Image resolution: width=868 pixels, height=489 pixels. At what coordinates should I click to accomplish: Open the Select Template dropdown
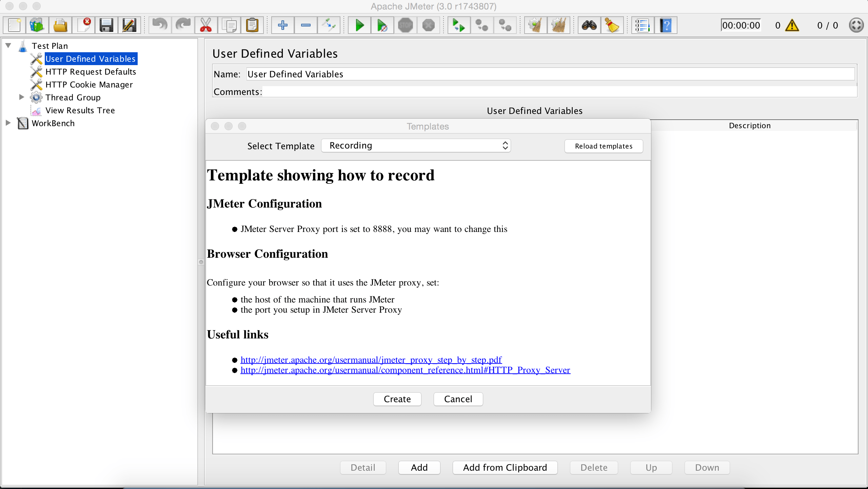click(416, 146)
